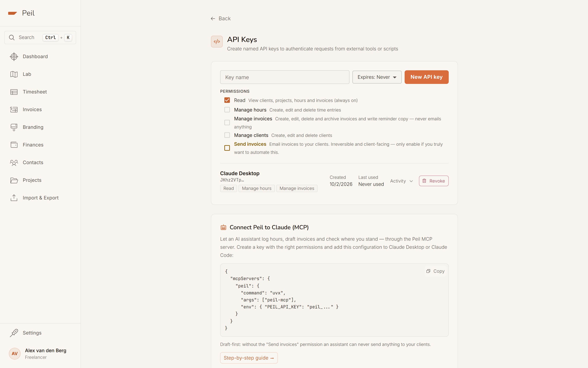The image size is (588, 368).
Task: Copy the MCP configuration code
Action: tap(435, 271)
